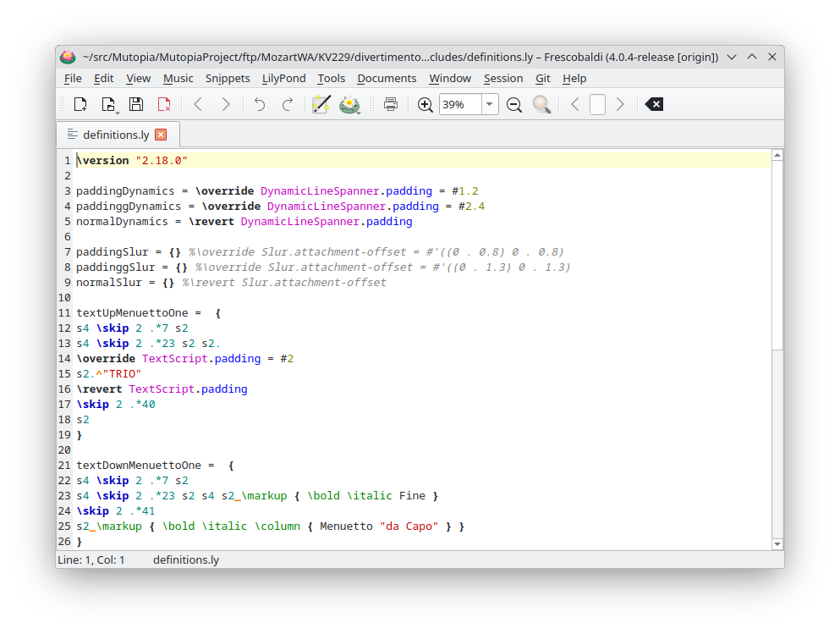Print the music with printer icon
Viewport: 840px width, 634px height.
391,104
